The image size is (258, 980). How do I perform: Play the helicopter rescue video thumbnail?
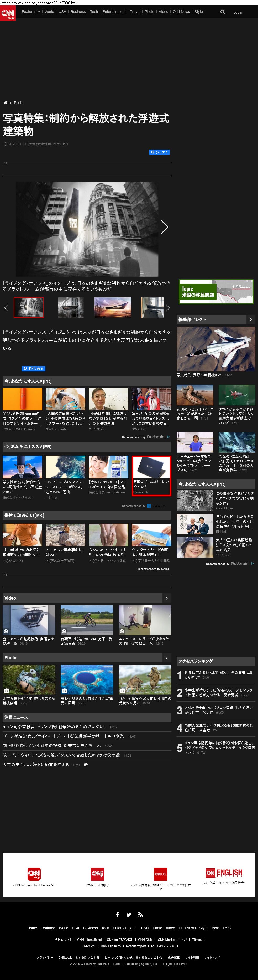[29, 620]
